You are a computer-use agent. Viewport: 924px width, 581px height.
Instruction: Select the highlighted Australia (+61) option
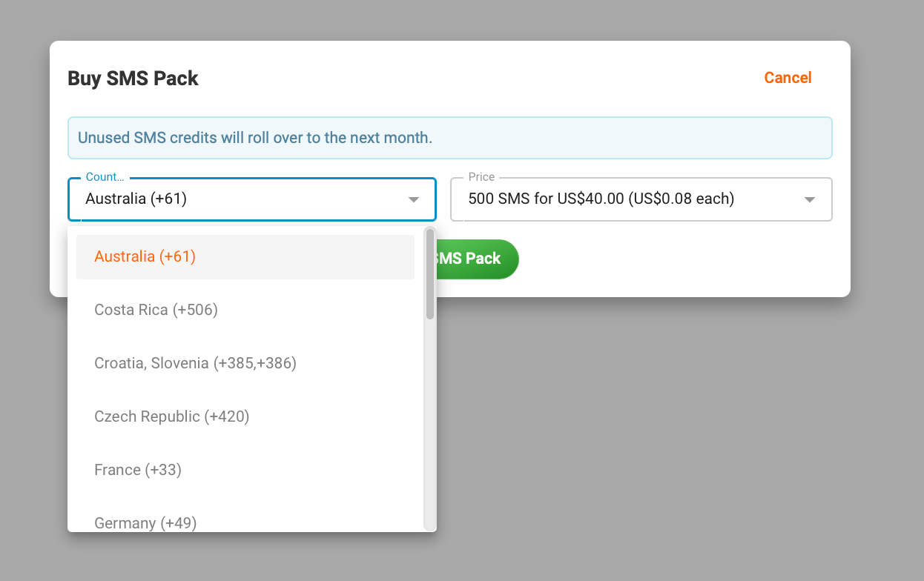[x=145, y=256]
